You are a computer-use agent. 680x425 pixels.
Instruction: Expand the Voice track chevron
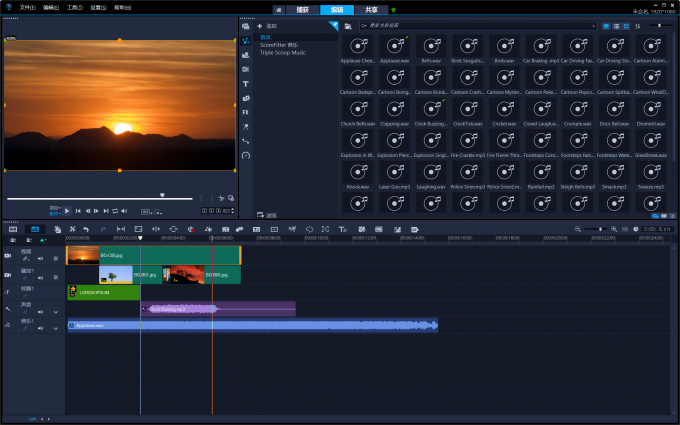click(x=56, y=312)
